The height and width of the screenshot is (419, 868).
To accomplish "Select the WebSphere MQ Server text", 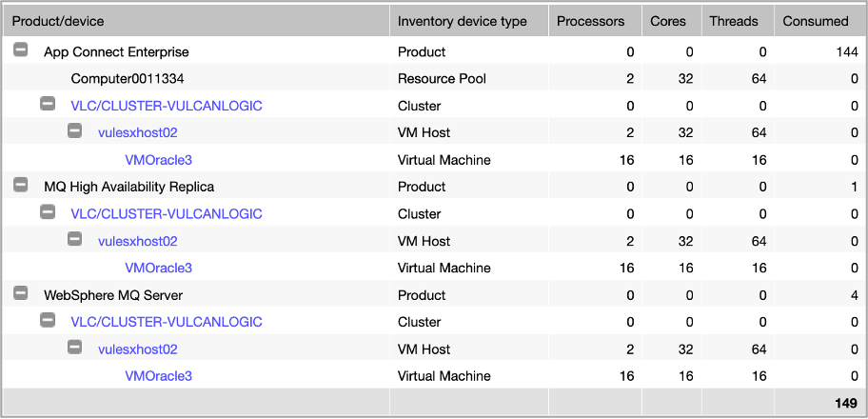I will coord(113,295).
